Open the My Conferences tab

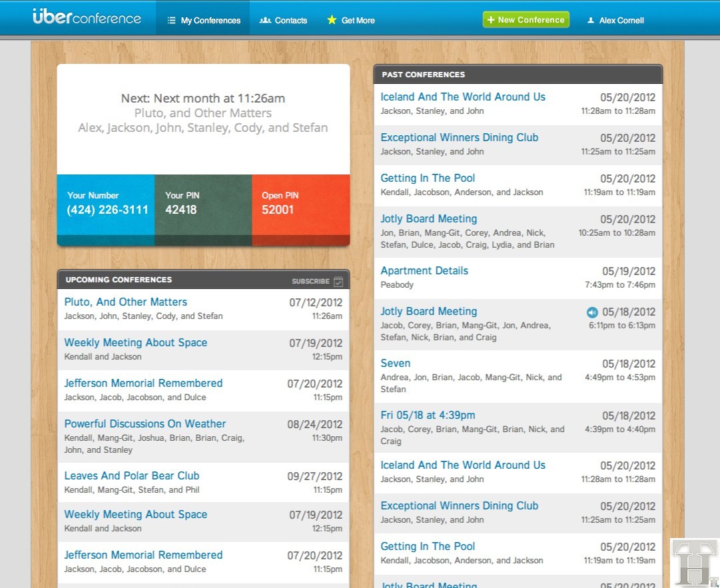pos(203,20)
